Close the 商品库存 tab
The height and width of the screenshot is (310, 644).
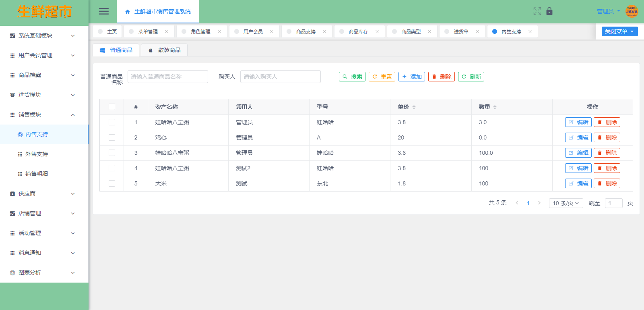pos(377,31)
